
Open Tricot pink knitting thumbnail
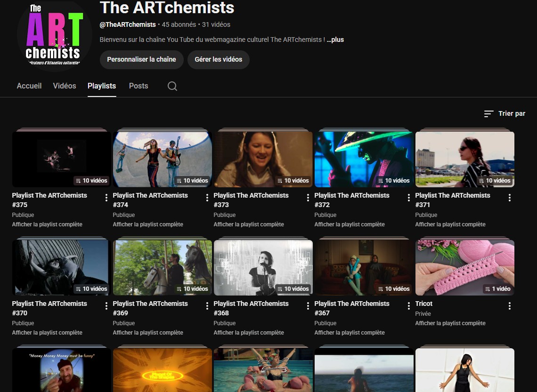[465, 267]
